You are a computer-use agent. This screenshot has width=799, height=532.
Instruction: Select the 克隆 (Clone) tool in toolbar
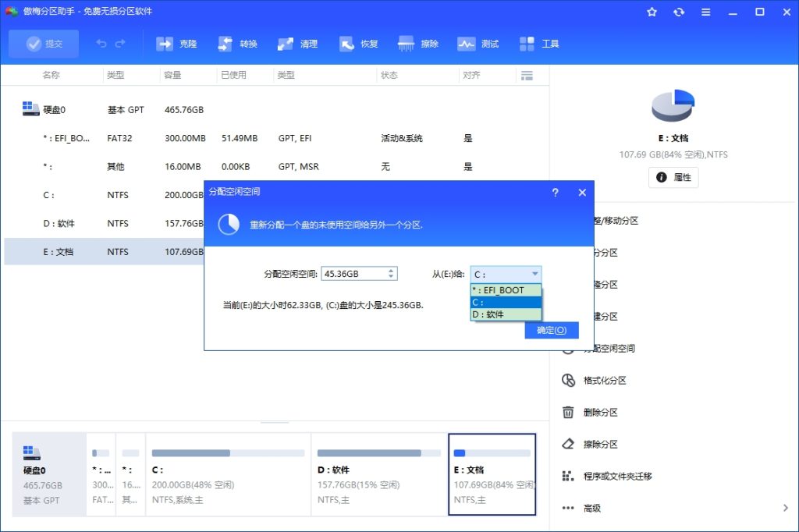(x=177, y=44)
